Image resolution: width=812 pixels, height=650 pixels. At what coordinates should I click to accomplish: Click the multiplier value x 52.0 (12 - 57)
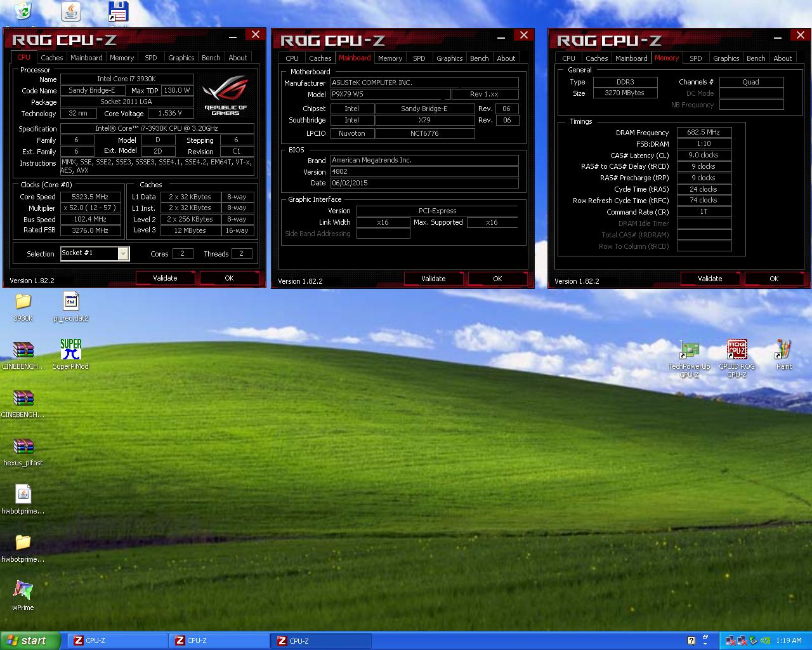click(90, 208)
